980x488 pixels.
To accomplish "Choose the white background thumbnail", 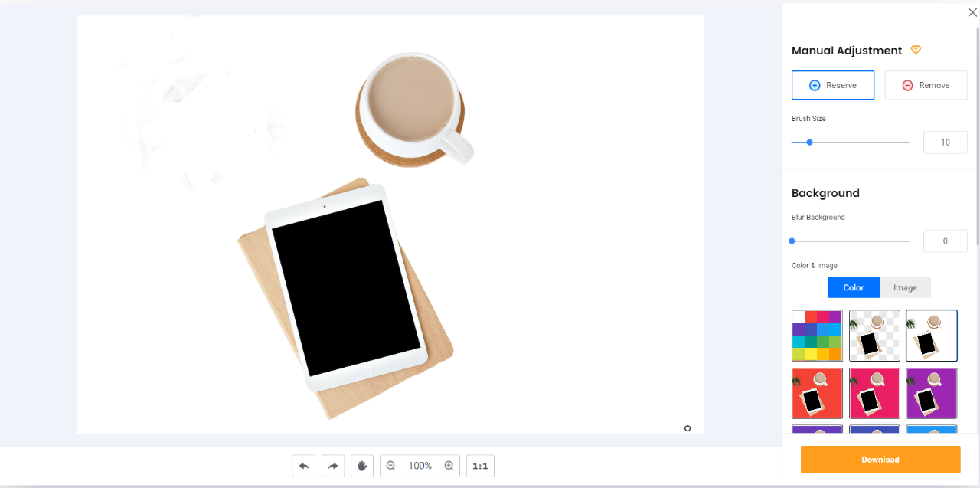I will 932,336.
